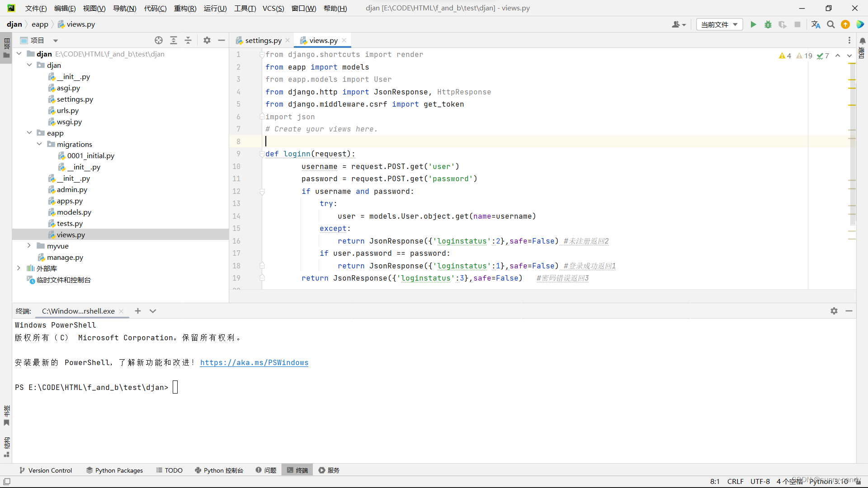
Task: Open Search Everywhere magnifier icon
Action: click(x=830, y=24)
